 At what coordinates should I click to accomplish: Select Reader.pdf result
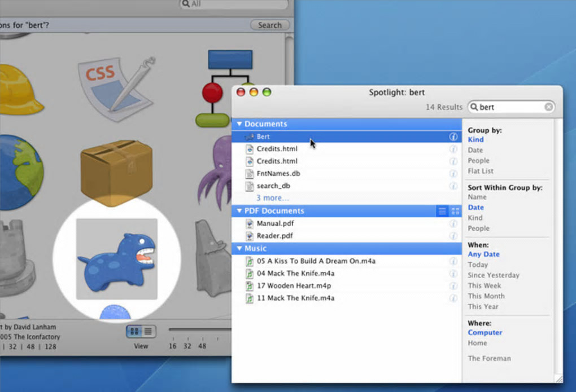pos(346,236)
